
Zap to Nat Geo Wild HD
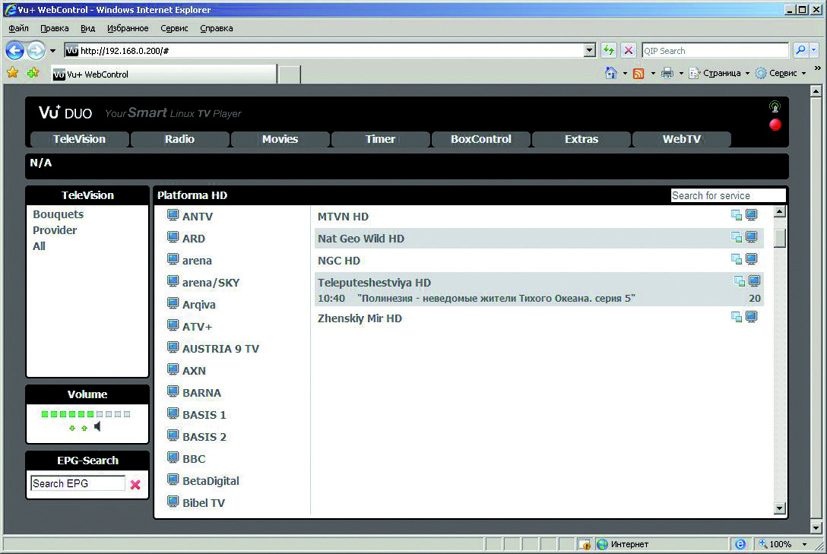(361, 238)
